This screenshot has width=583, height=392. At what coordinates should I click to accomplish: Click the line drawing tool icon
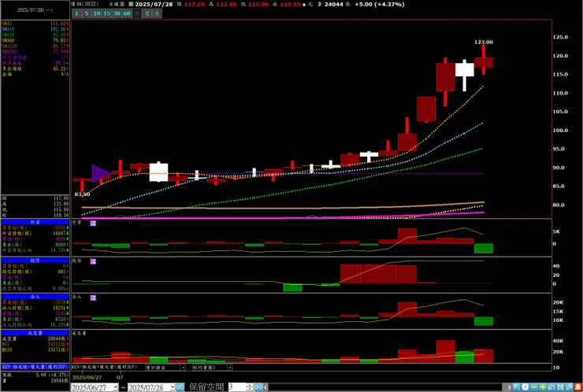tap(569, 386)
